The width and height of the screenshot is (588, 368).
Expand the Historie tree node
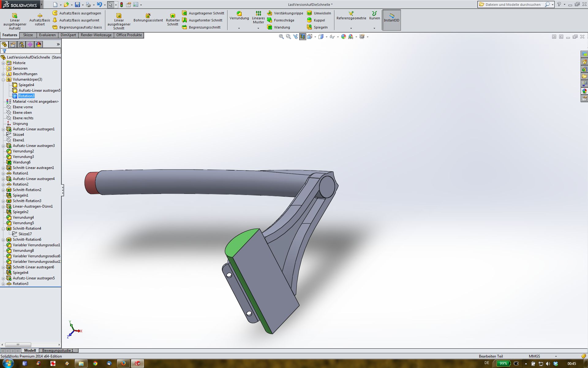(x=3, y=63)
